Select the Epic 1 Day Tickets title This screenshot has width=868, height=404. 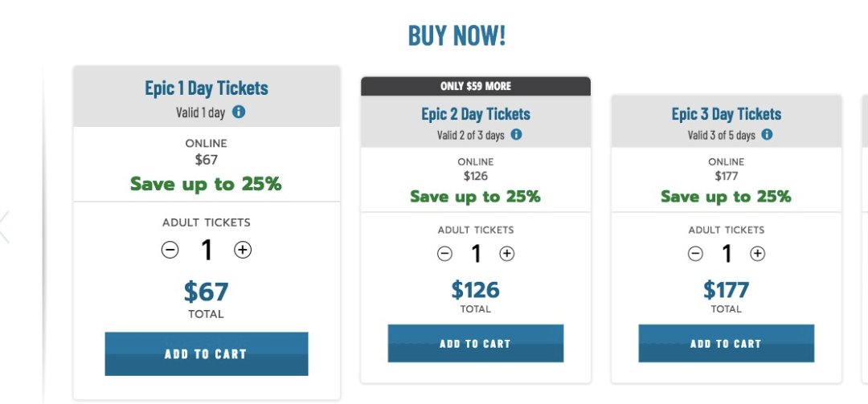pos(207,88)
